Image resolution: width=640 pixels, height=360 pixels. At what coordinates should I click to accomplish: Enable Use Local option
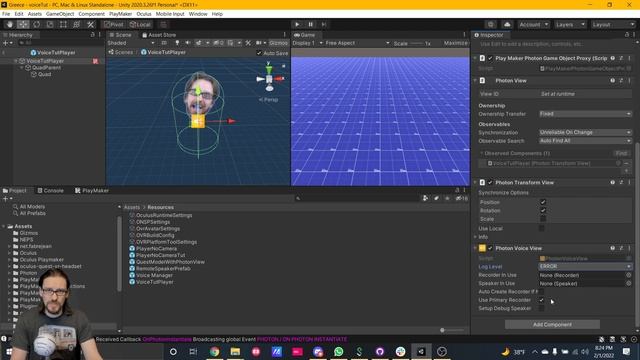pyautogui.click(x=542, y=229)
